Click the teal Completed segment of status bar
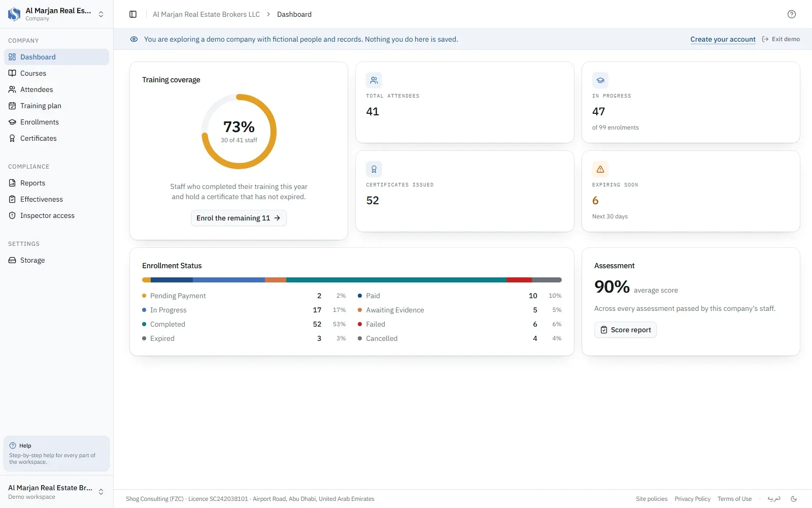This screenshot has width=812, height=508. coord(396,280)
